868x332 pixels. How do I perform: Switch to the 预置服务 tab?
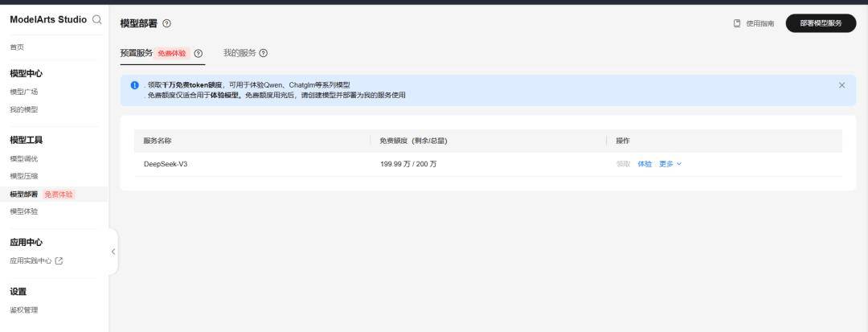(136, 54)
